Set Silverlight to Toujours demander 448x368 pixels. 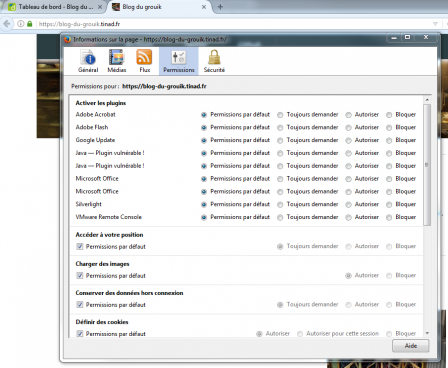coord(280,204)
